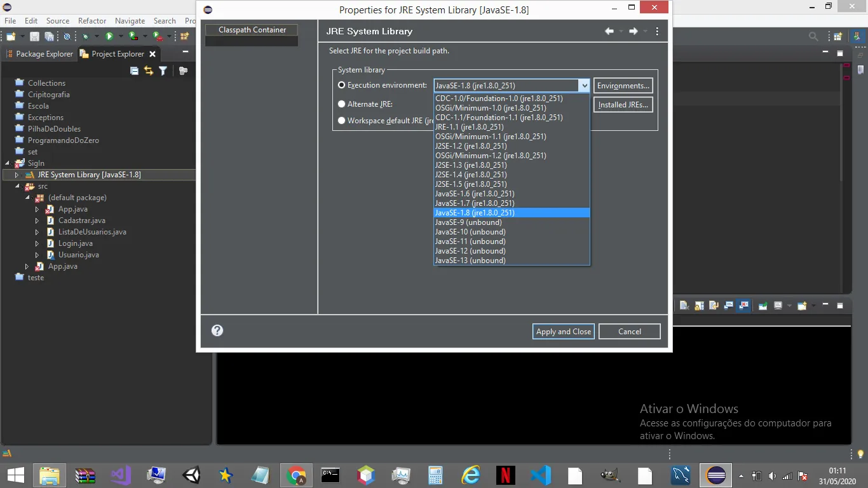Choose JavaSE-9 (unbound) from the list
The width and height of the screenshot is (868, 488).
(x=512, y=222)
